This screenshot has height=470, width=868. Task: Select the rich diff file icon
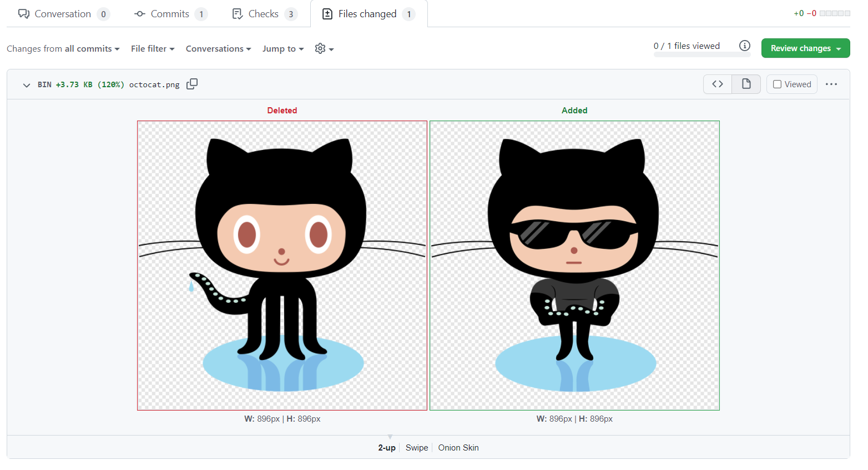[x=746, y=84]
